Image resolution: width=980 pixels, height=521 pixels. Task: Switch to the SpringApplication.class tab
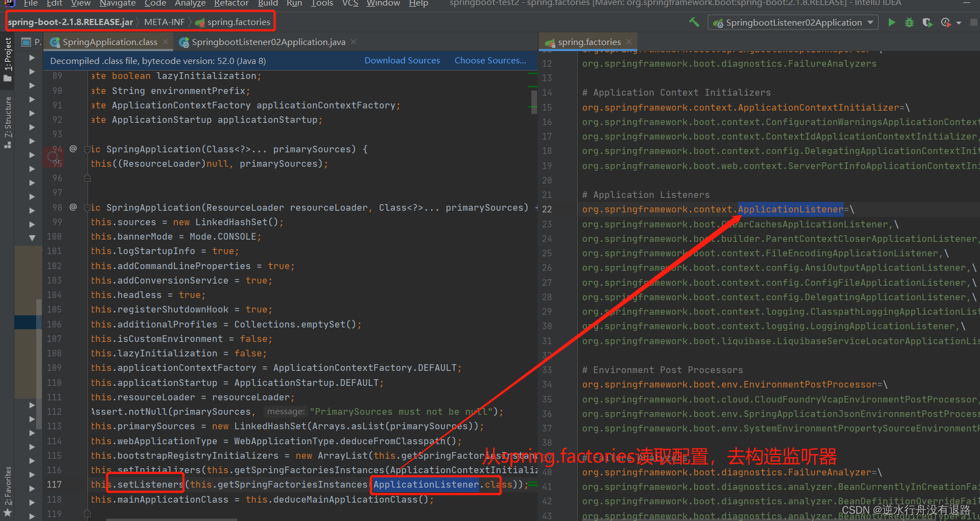[x=110, y=42]
